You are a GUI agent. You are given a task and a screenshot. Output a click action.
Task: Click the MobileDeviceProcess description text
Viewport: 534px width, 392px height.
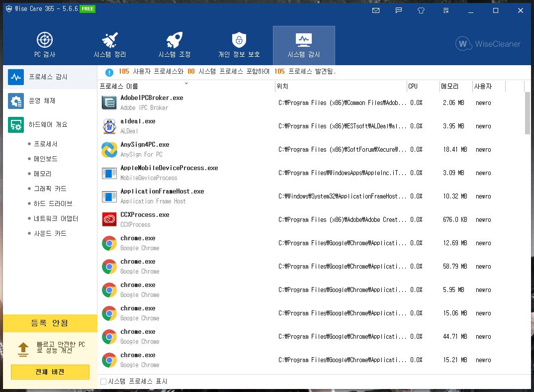(149, 178)
